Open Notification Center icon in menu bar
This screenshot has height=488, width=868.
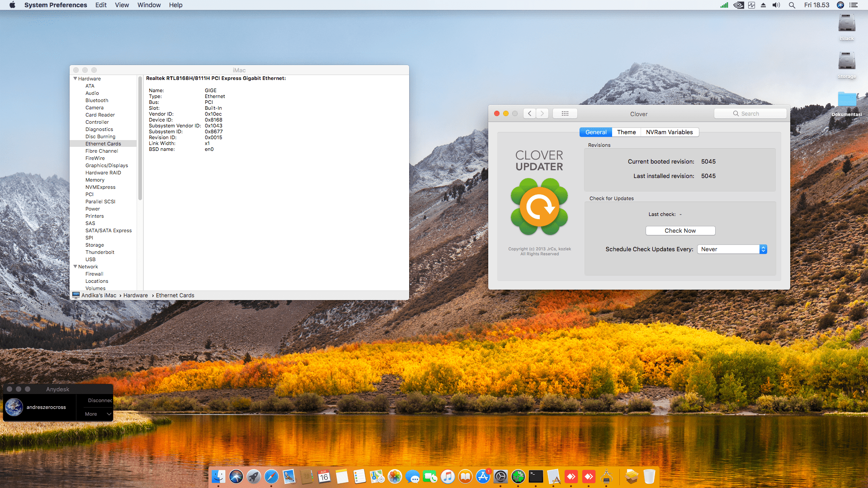(x=854, y=5)
